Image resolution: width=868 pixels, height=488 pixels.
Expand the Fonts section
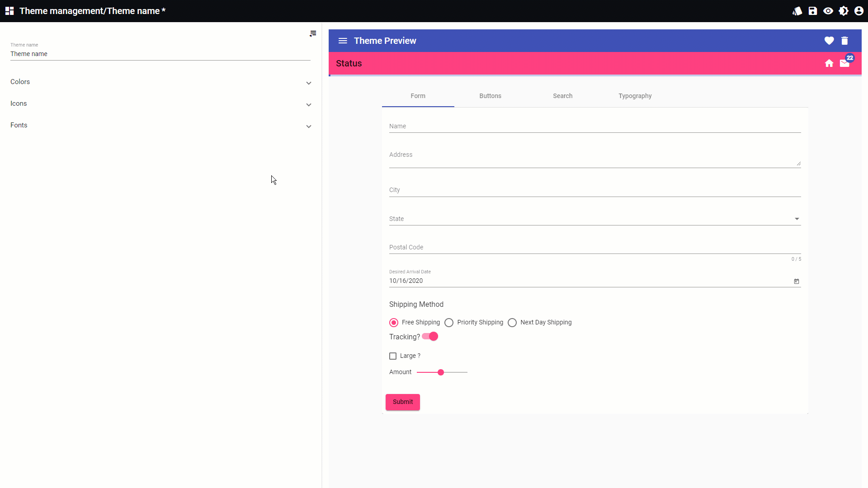click(160, 125)
